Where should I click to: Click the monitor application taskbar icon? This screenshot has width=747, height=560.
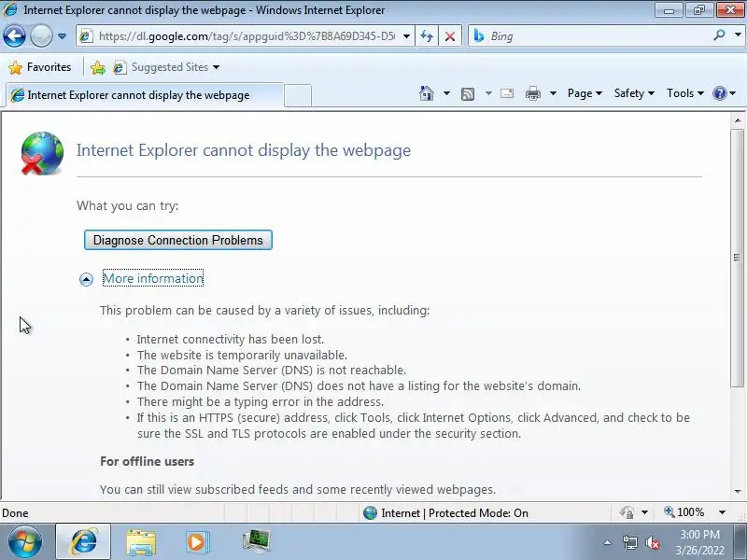256,542
